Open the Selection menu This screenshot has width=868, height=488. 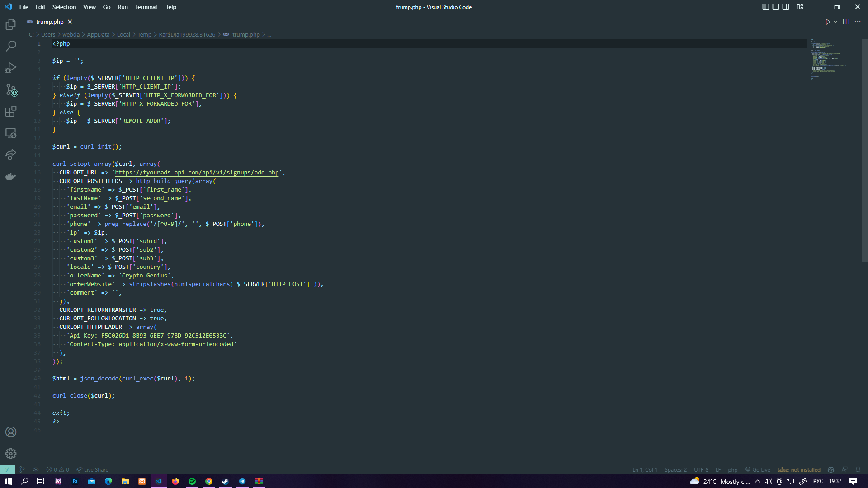point(64,7)
